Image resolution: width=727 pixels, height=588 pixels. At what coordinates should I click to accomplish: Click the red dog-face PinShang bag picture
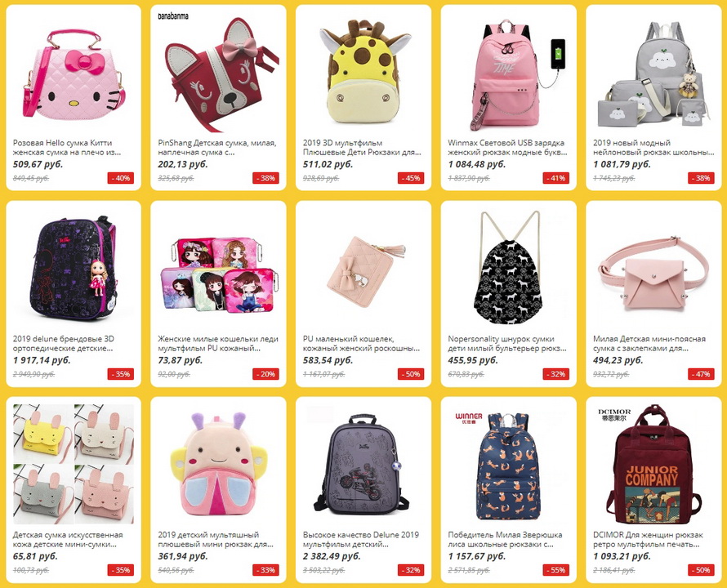pyautogui.click(x=218, y=73)
